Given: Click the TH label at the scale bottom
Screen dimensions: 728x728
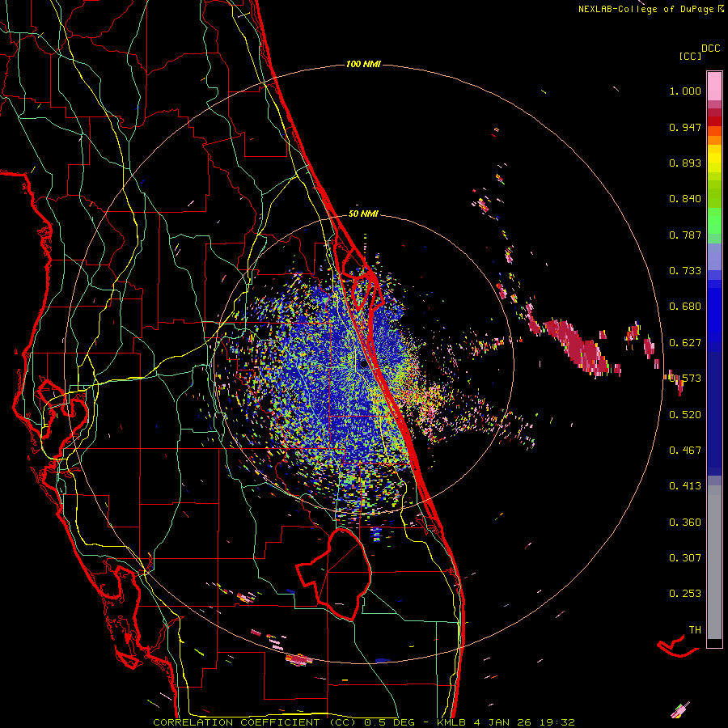Looking at the screenshot, I should pos(695,630).
